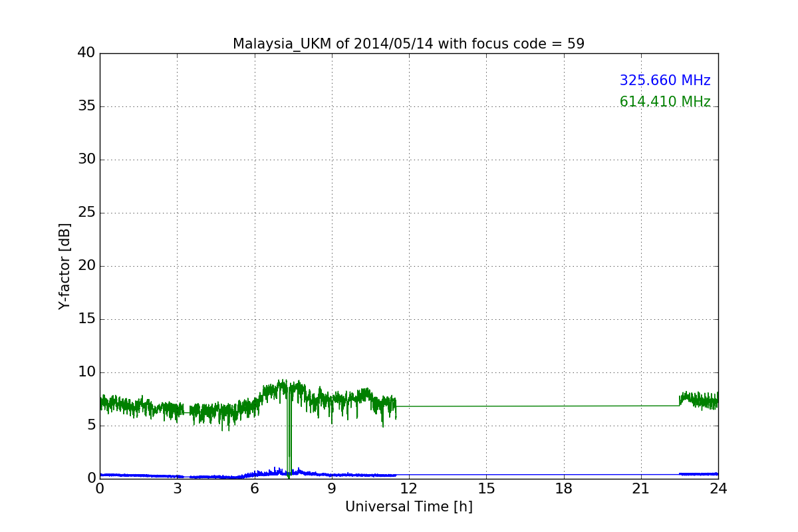The height and width of the screenshot is (532, 798).
Task: Click the 'Universal Time [h]' axis label
Action: 408,507
